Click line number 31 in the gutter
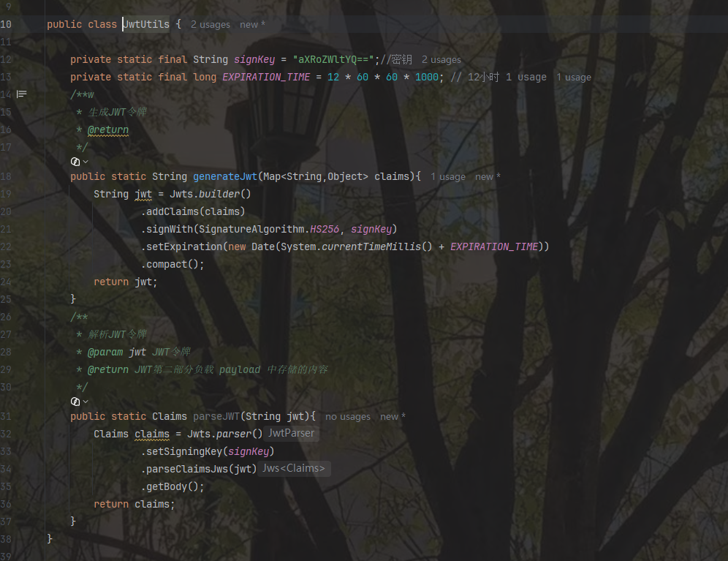728x561 pixels. [6, 416]
